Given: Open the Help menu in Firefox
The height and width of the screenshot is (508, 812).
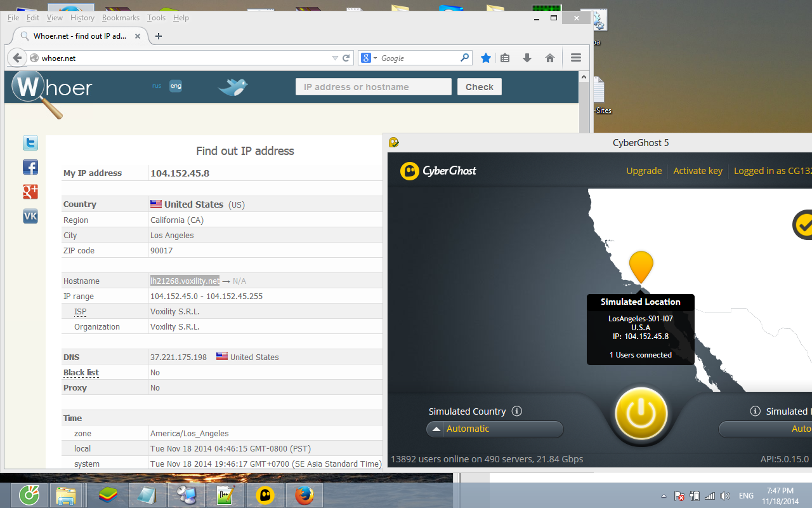Looking at the screenshot, I should [181, 18].
